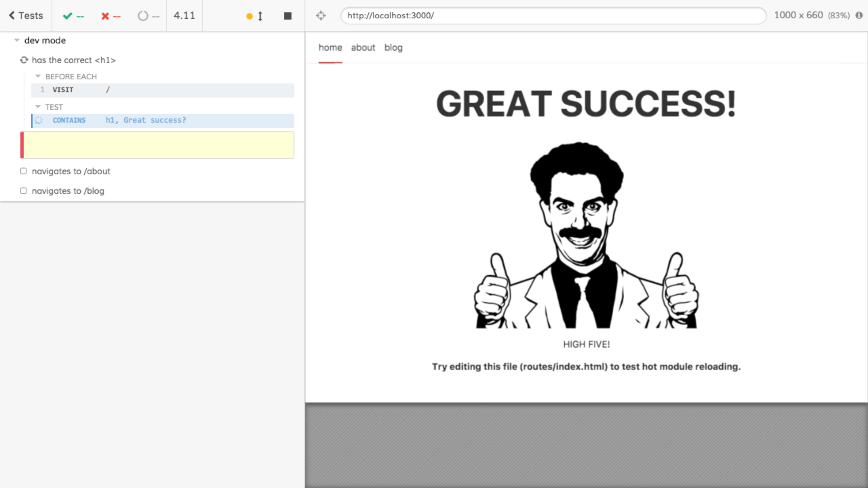868x488 pixels.
Task: Click the pending circle icon
Action: point(143,16)
